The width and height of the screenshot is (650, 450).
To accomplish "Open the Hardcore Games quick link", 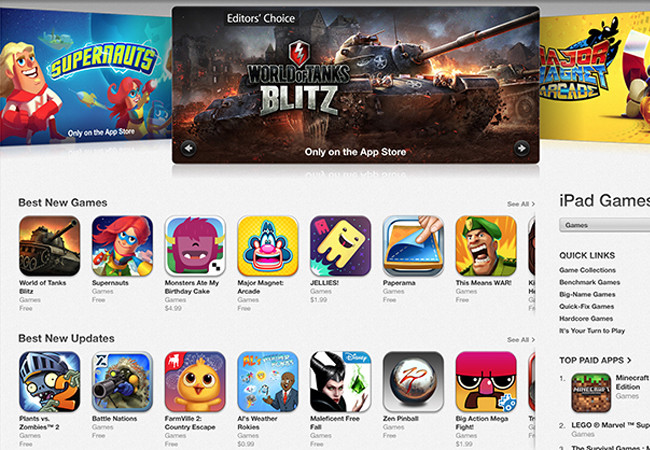I will tap(586, 319).
